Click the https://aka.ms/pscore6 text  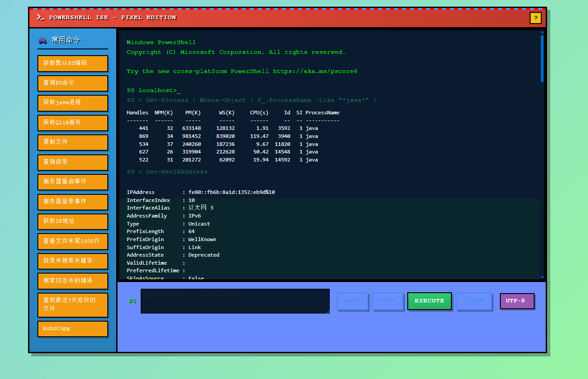coord(315,71)
